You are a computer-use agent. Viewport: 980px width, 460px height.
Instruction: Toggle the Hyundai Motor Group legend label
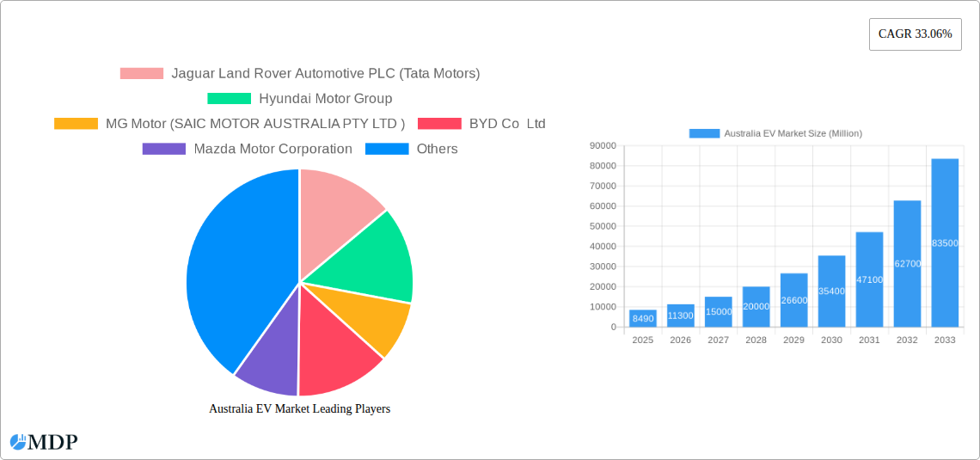coord(326,99)
